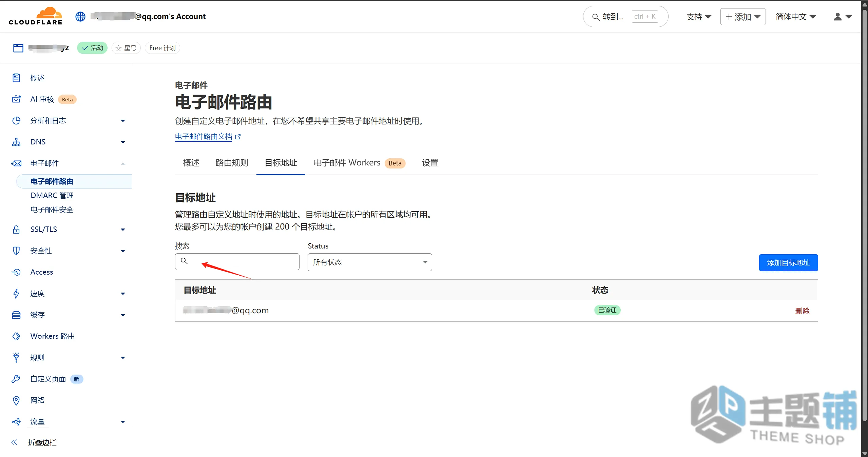Switch to the 概述 tab
The width and height of the screenshot is (868, 457).
(191, 163)
